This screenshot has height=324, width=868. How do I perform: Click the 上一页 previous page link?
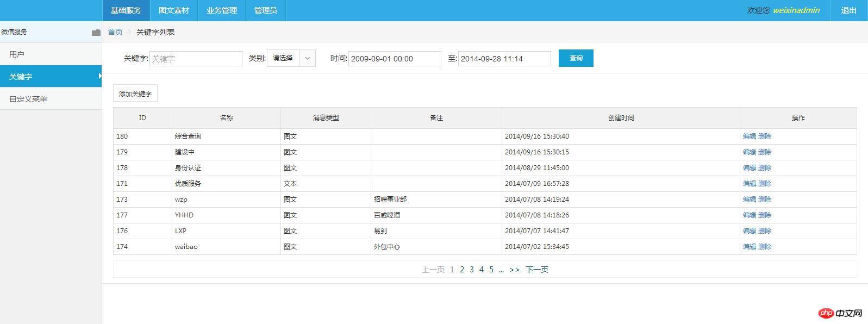[433, 270]
